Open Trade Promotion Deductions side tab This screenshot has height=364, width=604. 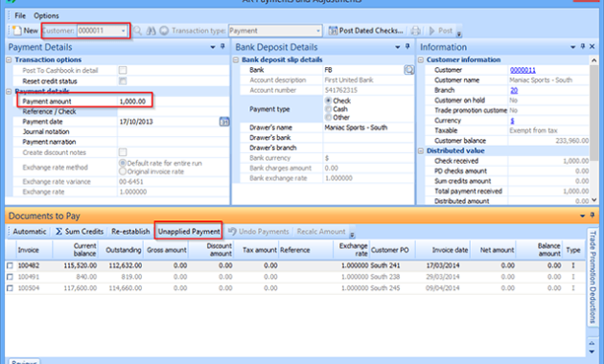coord(592,278)
